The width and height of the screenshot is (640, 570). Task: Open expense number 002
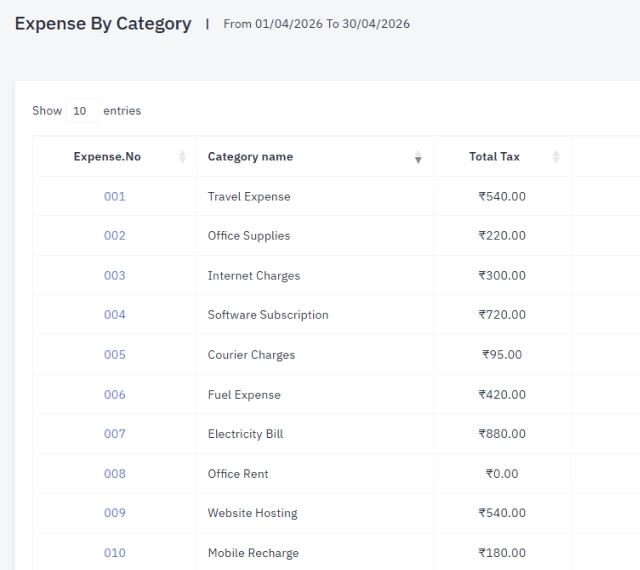115,236
